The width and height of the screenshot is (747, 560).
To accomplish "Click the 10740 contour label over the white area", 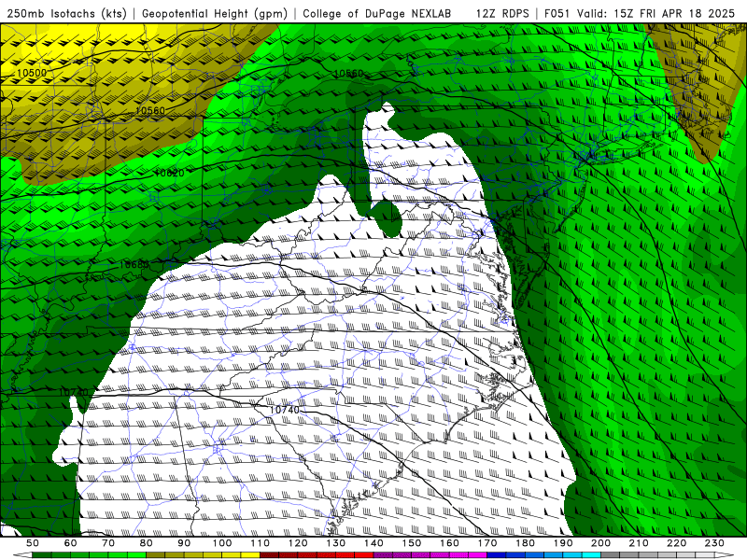I will [x=285, y=410].
